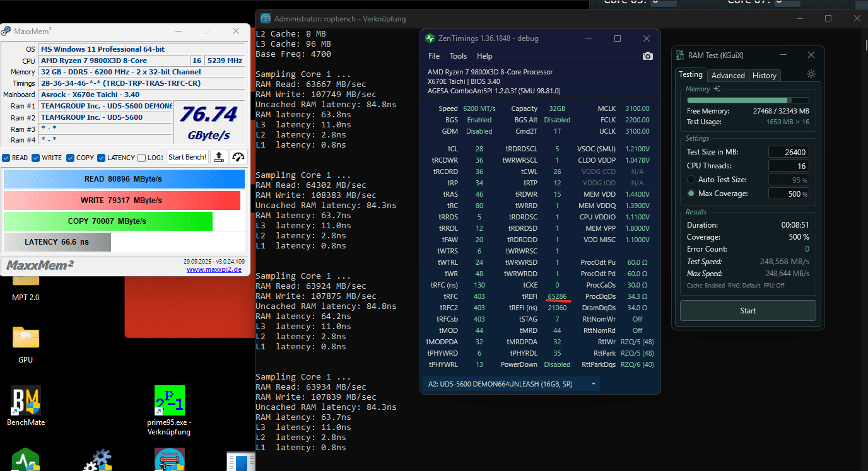The width and height of the screenshot is (868, 471).
Task: Select the green pulse-monitor desktop icon
Action: (x=26, y=460)
